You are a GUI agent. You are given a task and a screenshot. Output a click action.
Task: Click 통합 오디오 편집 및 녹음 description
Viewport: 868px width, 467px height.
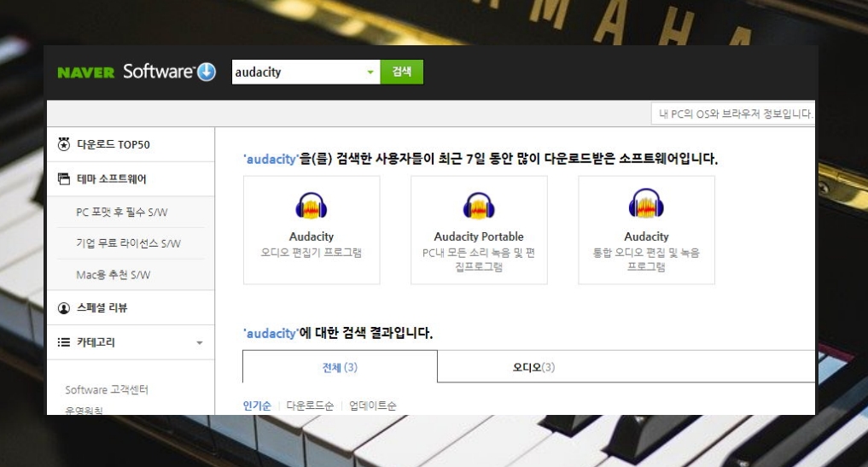click(x=646, y=260)
